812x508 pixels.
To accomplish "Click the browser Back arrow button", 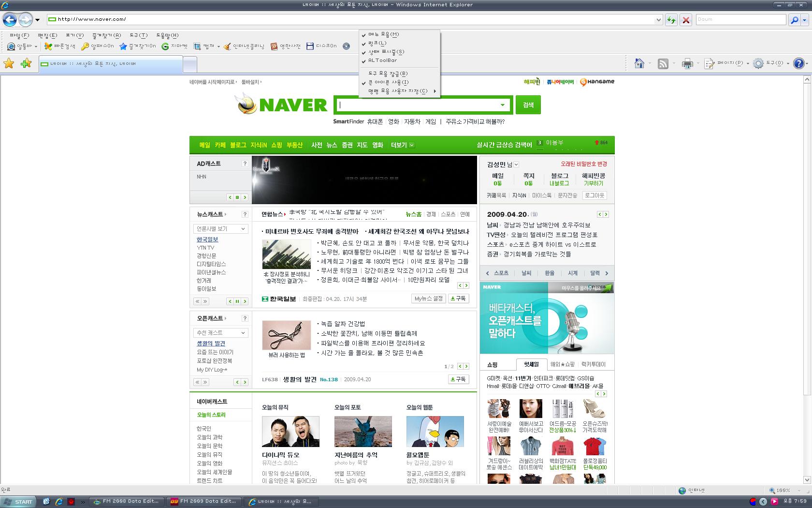I will [10, 19].
